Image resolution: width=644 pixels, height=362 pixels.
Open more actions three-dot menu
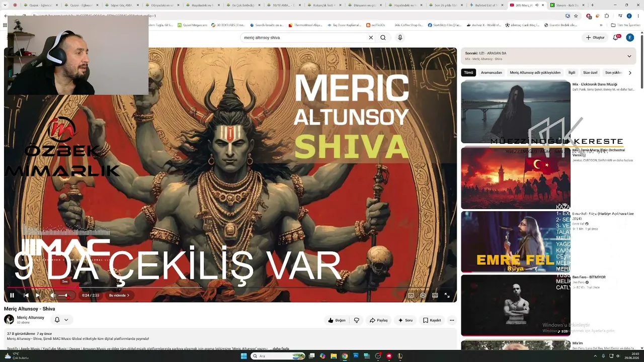[x=452, y=320]
